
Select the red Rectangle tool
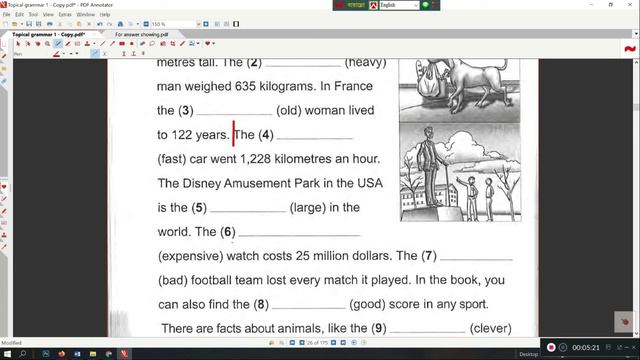click(x=122, y=44)
